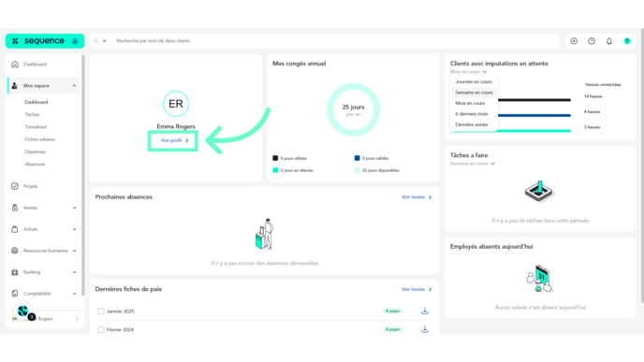Viewport: 644px width, 362px height.
Task: Open Tâches in the sidebar
Action: tap(32, 114)
